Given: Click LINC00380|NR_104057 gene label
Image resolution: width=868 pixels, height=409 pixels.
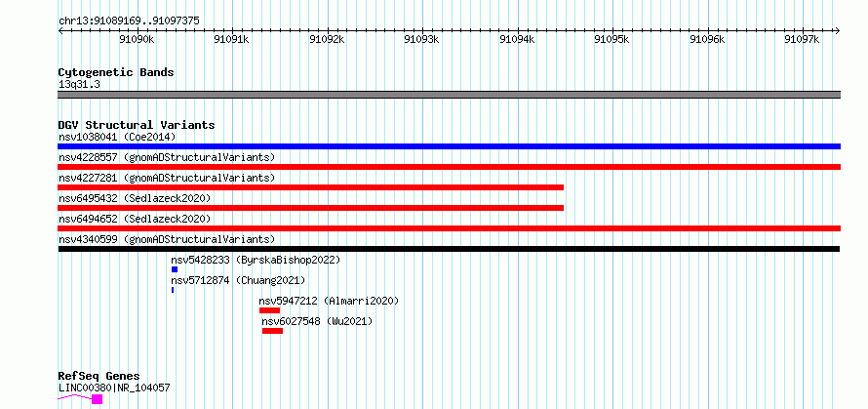Looking at the screenshot, I should point(114,388).
